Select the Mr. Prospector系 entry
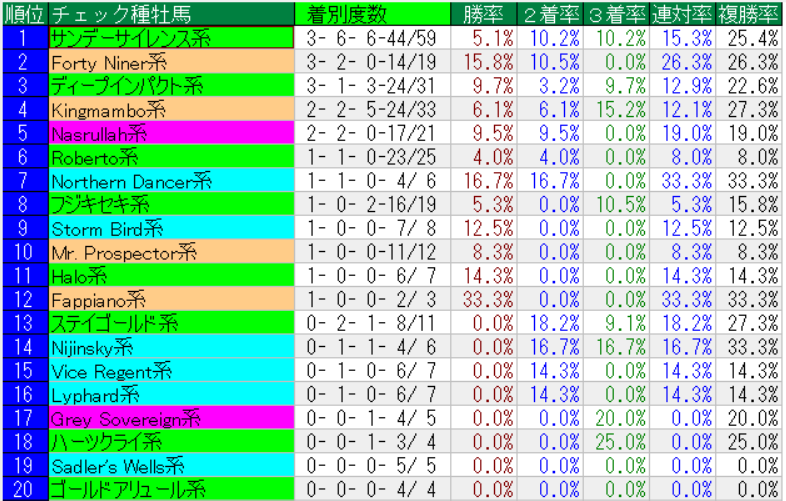 point(171,251)
